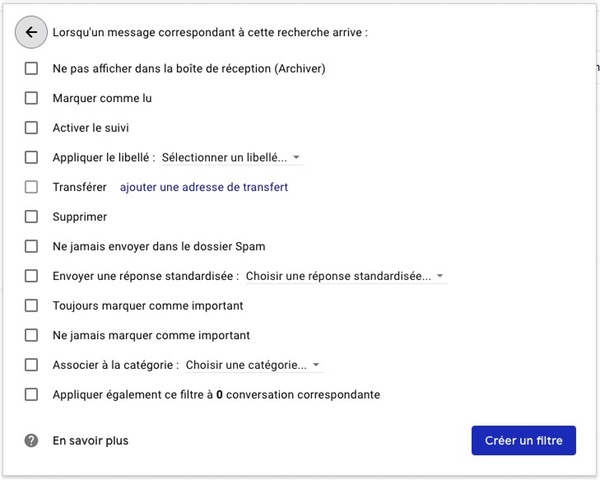This screenshot has height=480, width=600.
Task: Tick the 'Activer le suivi' checkbox
Action: pyautogui.click(x=32, y=128)
